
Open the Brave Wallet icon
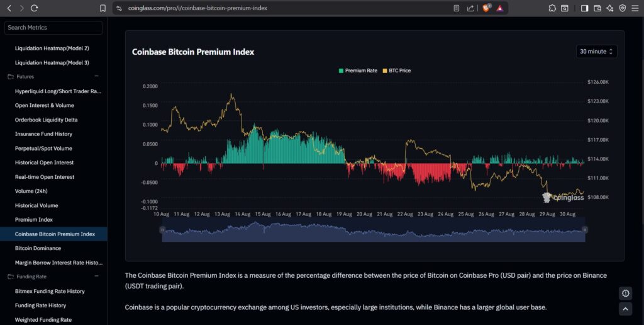click(597, 8)
